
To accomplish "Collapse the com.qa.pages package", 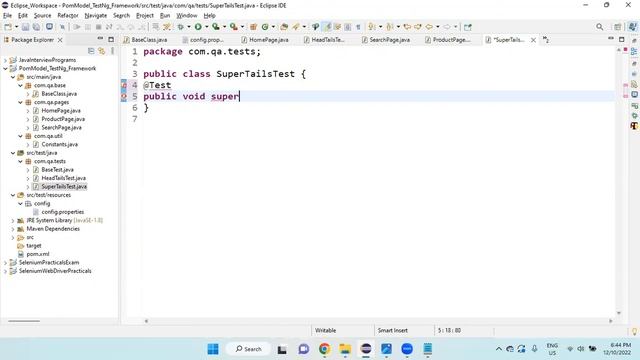I will pos(20,102).
